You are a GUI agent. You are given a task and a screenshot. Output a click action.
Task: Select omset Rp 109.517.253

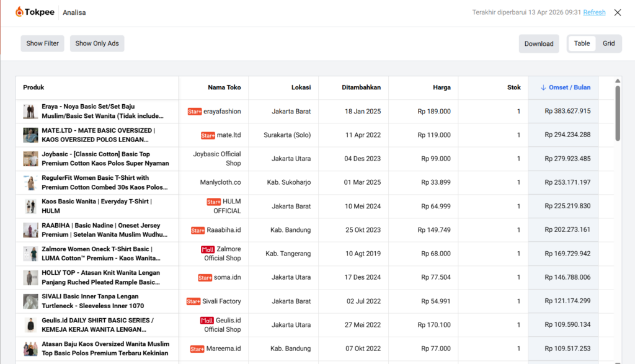pos(567,348)
